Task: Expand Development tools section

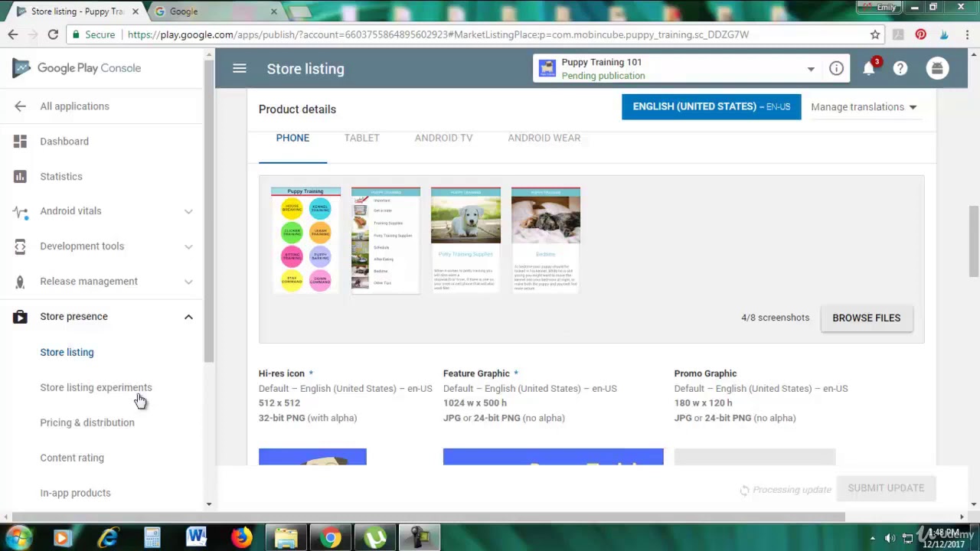Action: click(188, 246)
